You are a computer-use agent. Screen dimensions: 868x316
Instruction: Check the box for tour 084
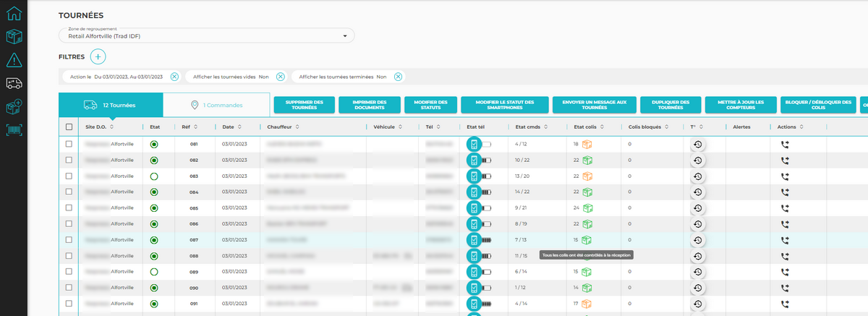click(69, 192)
